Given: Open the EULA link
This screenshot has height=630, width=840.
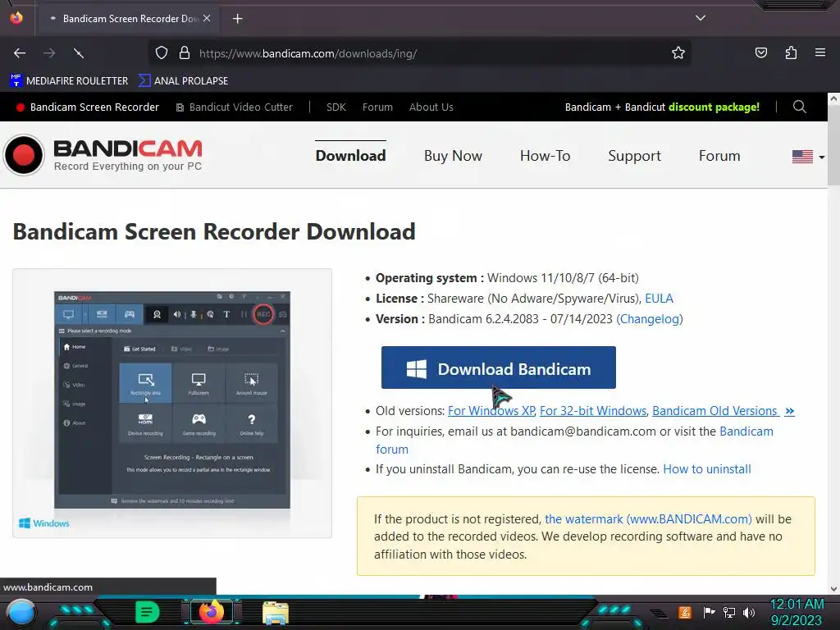Looking at the screenshot, I should click(659, 299).
